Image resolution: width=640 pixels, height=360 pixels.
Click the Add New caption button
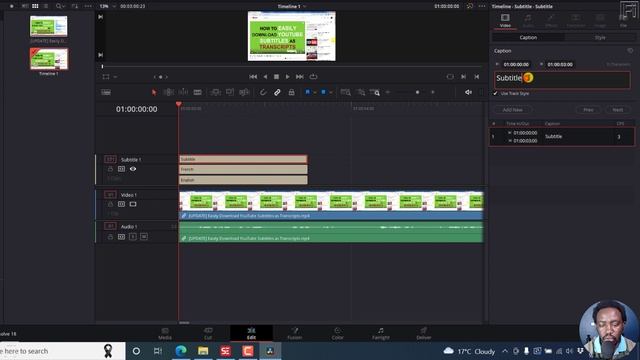coord(512,110)
